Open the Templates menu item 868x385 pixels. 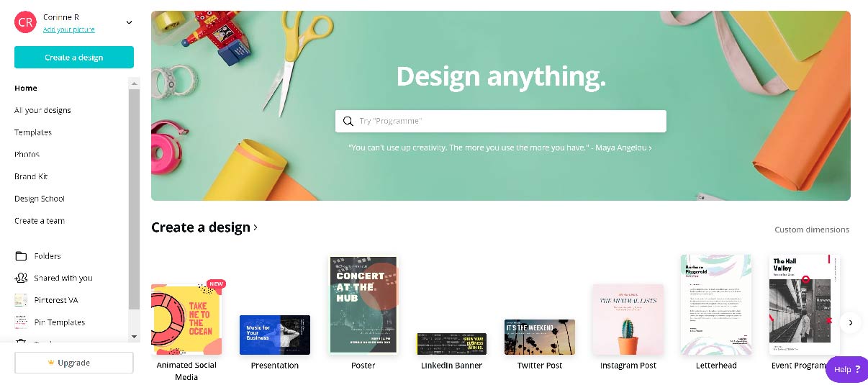coord(33,132)
